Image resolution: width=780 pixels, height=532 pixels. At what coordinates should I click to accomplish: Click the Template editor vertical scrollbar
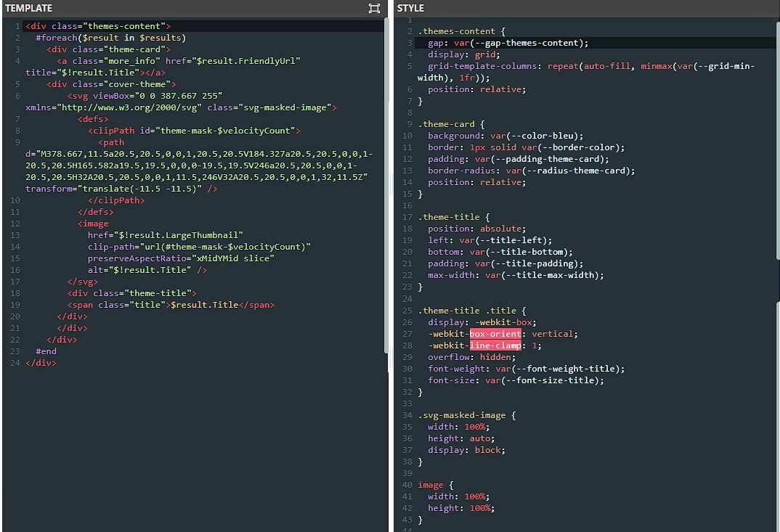(x=386, y=181)
